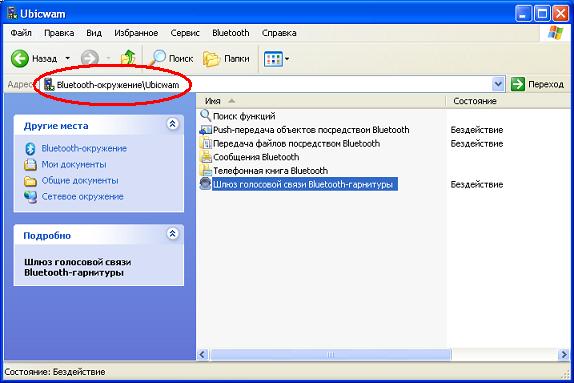Click the green Back arrow icon
The height and width of the screenshot is (383, 574).
[x=19, y=59]
